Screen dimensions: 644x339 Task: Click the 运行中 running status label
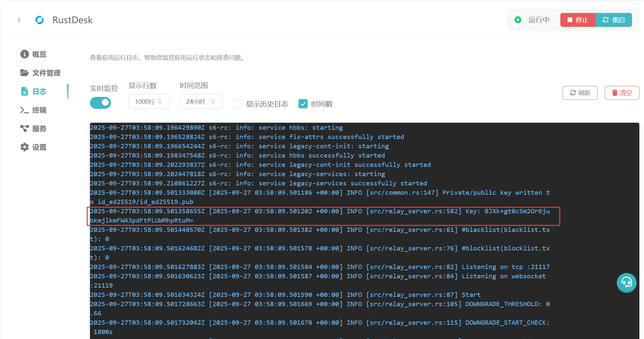point(539,20)
